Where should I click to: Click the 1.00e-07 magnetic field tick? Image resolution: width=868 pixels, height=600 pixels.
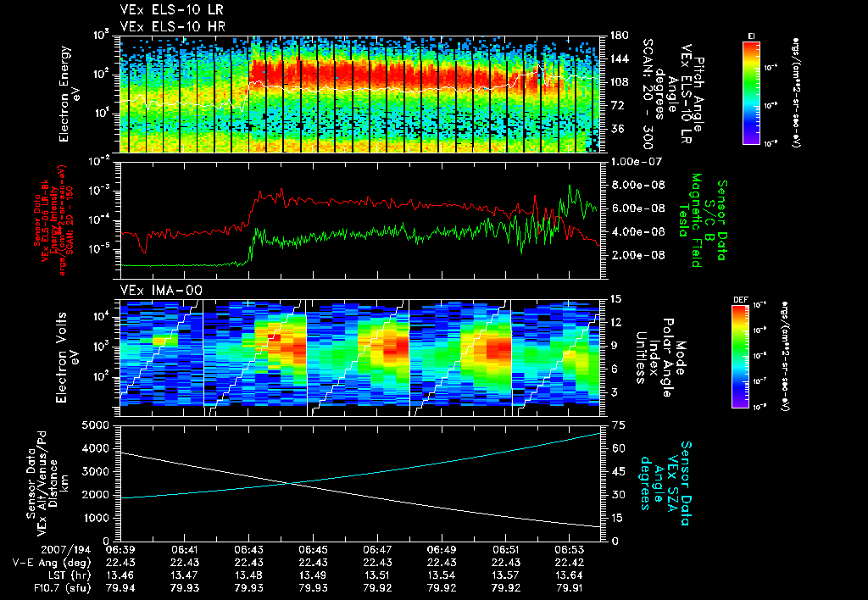(x=637, y=162)
